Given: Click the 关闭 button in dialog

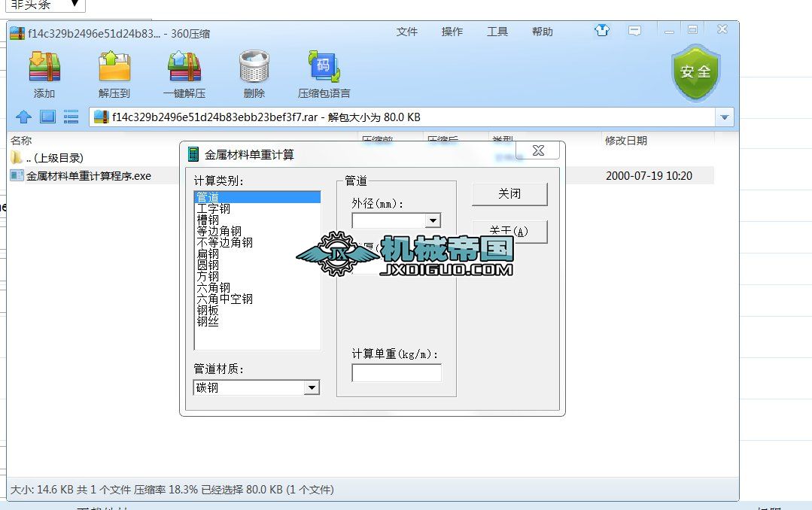Looking at the screenshot, I should tap(509, 193).
